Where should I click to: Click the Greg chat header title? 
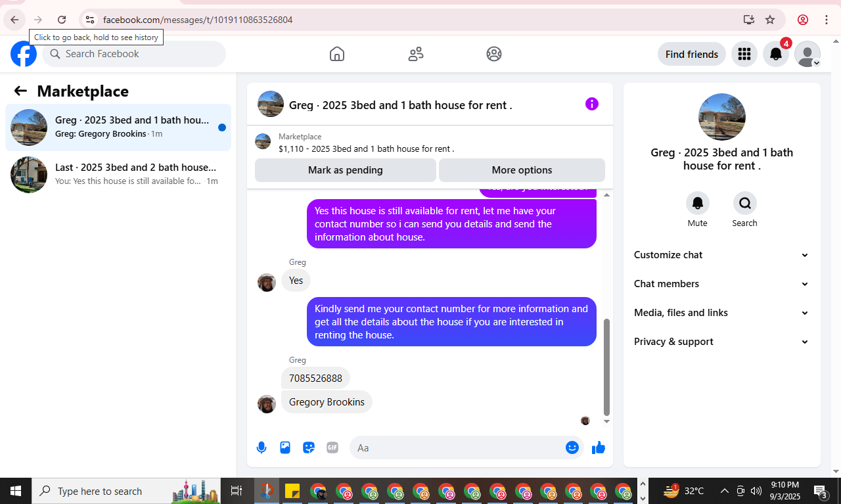pyautogui.click(x=400, y=105)
